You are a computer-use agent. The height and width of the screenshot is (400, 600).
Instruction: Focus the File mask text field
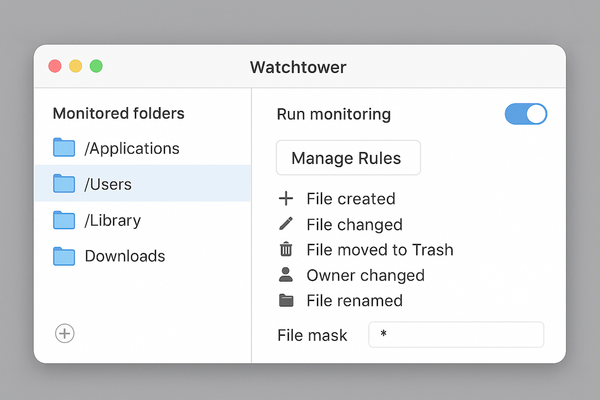click(x=455, y=335)
